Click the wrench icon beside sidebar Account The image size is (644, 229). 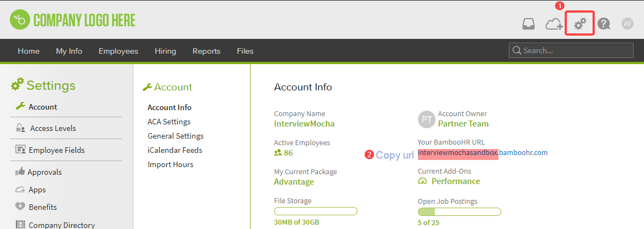click(x=21, y=106)
